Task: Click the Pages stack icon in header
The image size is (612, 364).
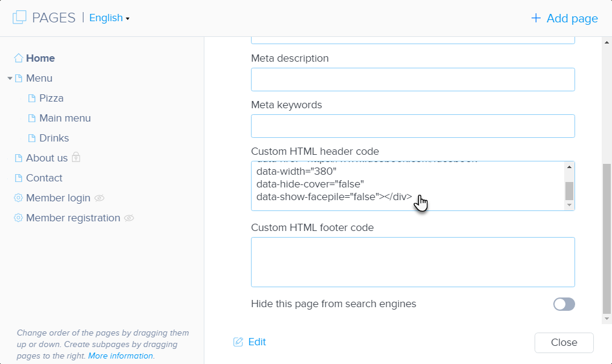Action: pos(19,18)
